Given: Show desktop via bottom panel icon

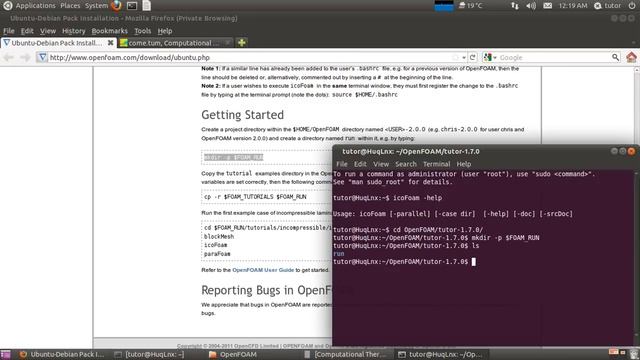Looking at the screenshot, I should click(6, 354).
